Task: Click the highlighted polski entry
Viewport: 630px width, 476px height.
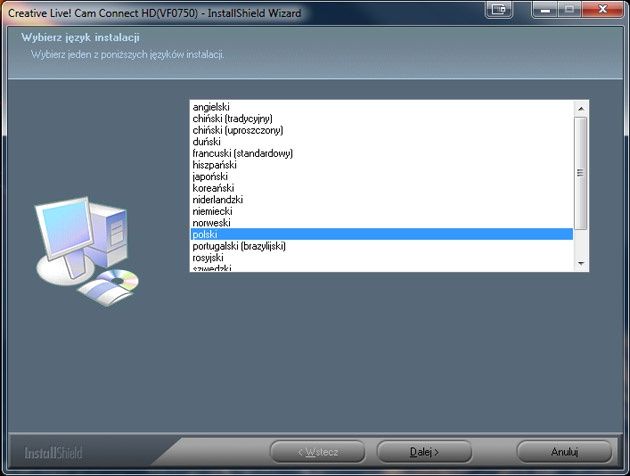Action: coord(382,234)
